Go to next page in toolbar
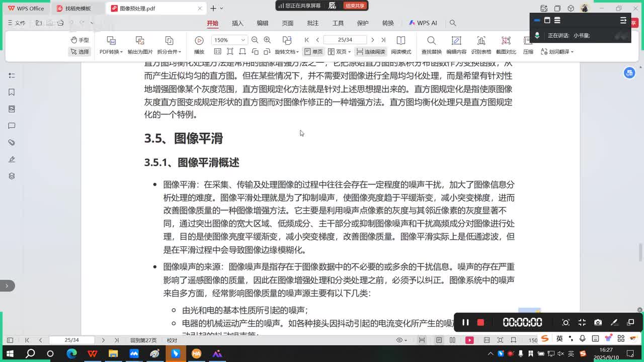Image resolution: width=644 pixels, height=362 pixels. pyautogui.click(x=372, y=40)
